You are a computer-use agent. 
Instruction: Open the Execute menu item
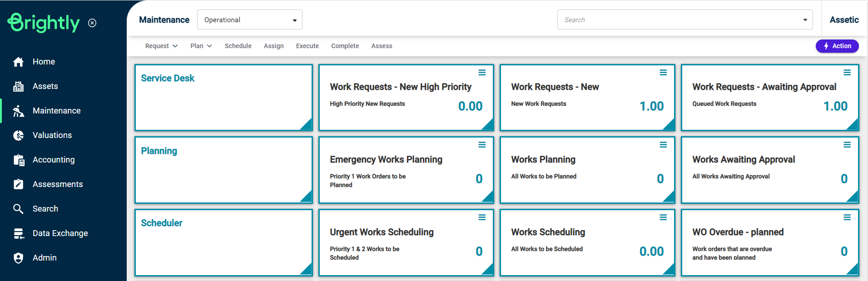tap(308, 46)
